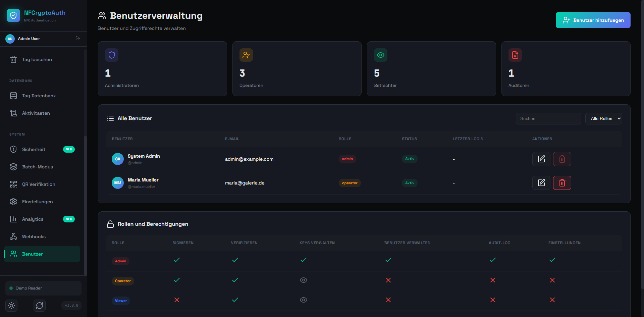Edit the System Admin user entry

541,159
